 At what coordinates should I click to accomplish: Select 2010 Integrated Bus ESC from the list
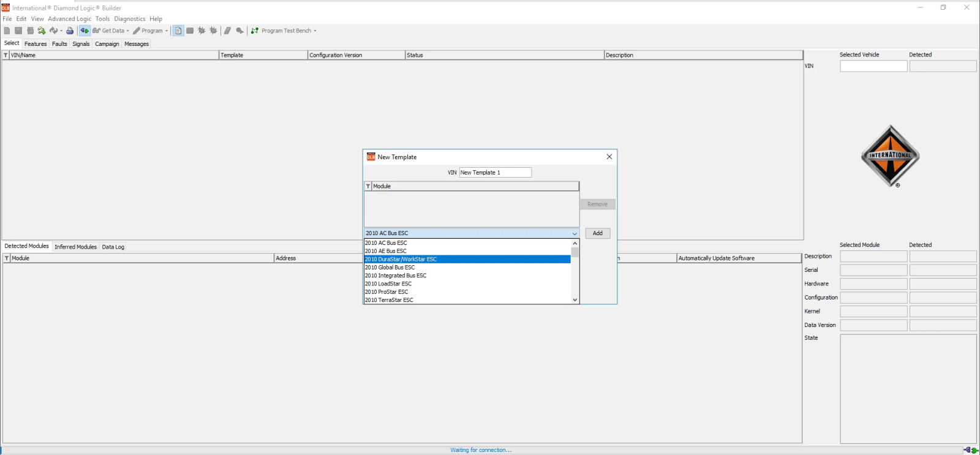click(x=467, y=276)
